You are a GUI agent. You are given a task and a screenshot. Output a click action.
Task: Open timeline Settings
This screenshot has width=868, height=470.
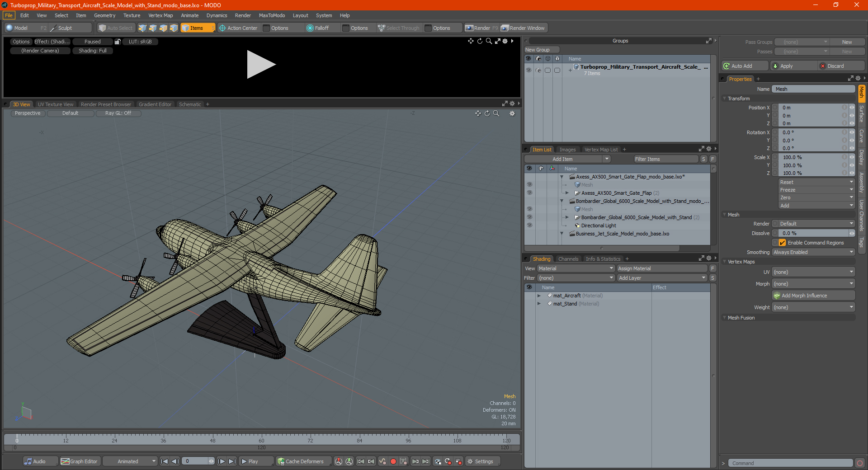pyautogui.click(x=483, y=461)
